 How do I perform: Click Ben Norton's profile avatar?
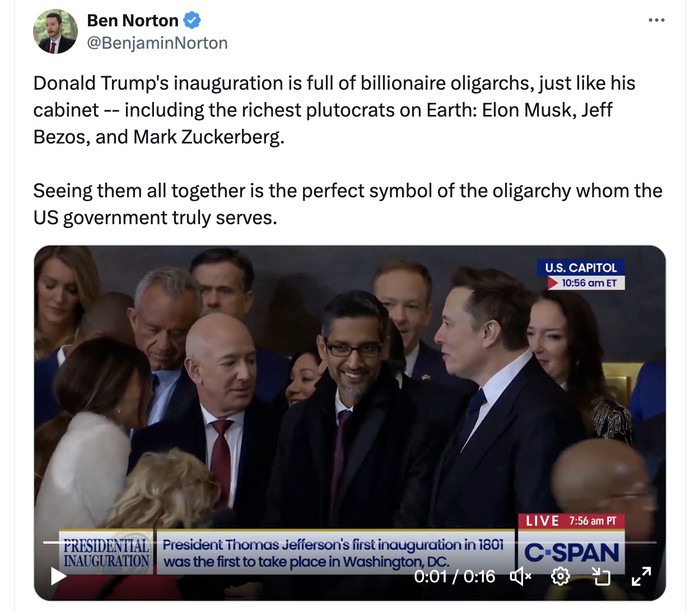(x=55, y=32)
